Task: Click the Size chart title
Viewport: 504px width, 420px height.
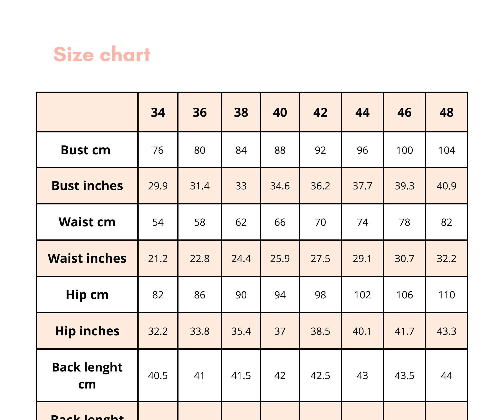Action: [x=102, y=54]
